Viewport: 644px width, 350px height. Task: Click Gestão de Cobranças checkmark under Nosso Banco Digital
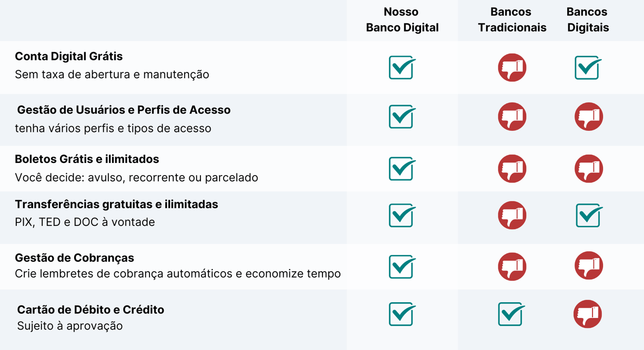click(402, 266)
